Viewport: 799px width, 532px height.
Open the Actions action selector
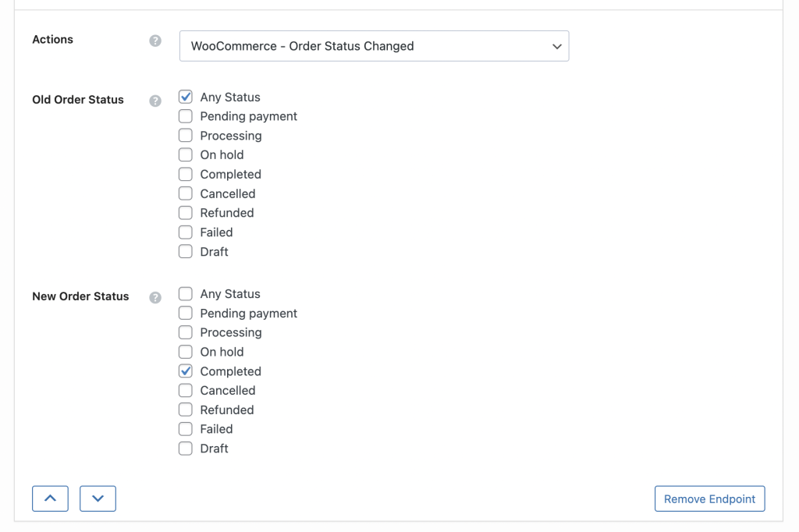pyautogui.click(x=375, y=47)
